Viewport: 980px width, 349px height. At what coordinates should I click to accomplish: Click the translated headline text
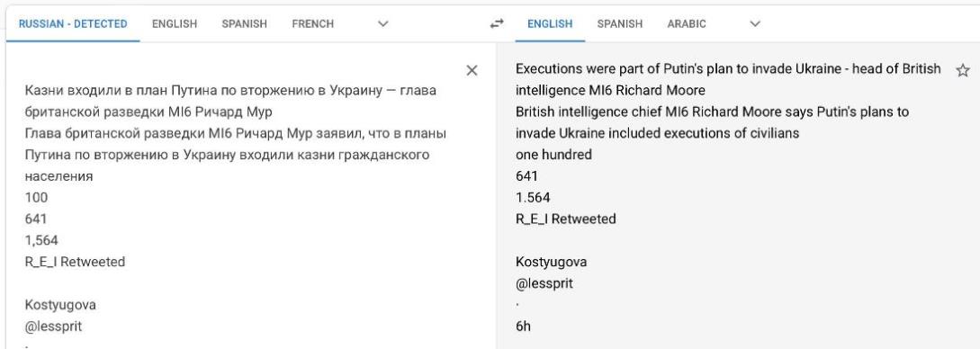point(728,79)
